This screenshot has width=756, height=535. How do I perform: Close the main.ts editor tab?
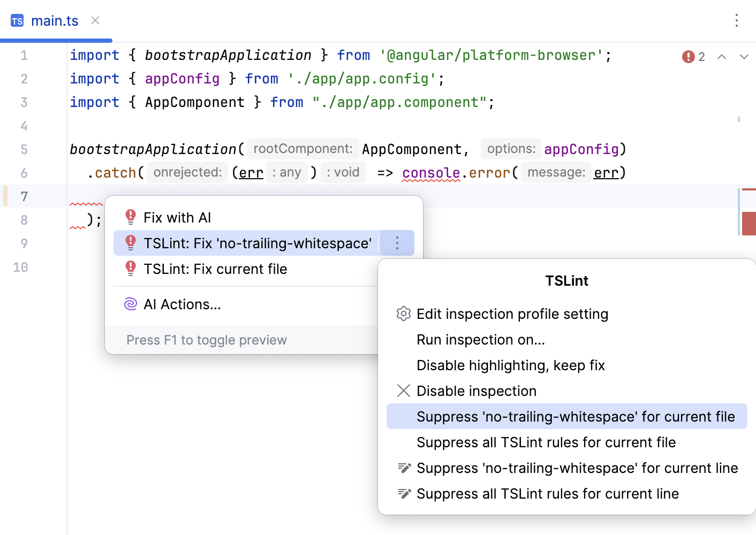click(95, 20)
